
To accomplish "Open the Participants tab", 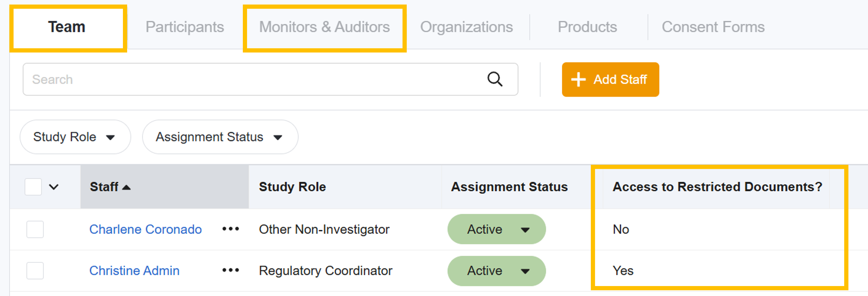I will click(185, 27).
